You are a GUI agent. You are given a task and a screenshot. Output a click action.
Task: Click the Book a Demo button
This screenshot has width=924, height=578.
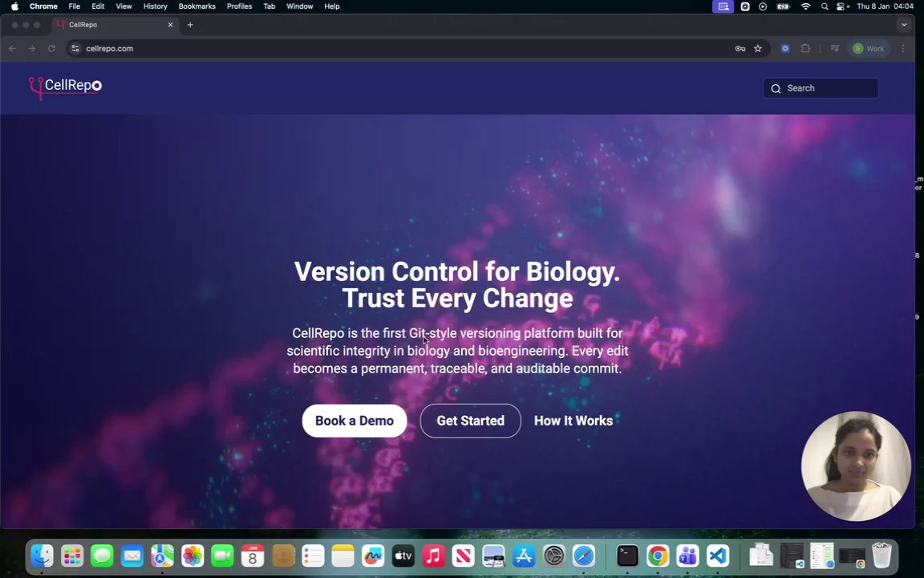coord(355,421)
